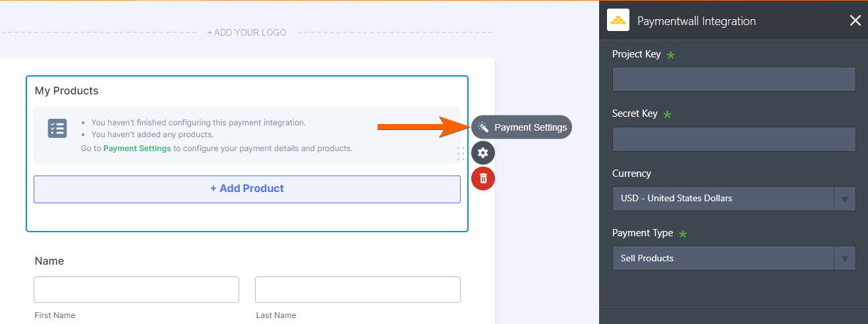Viewport: 868px width, 324px height.
Task: Delete the My Products field
Action: 483,178
